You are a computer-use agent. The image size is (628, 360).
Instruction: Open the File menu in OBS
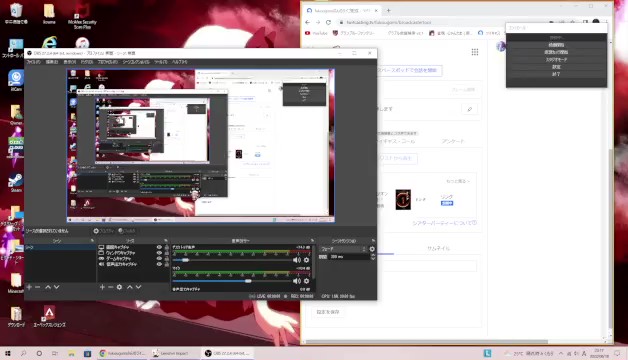[34, 62]
